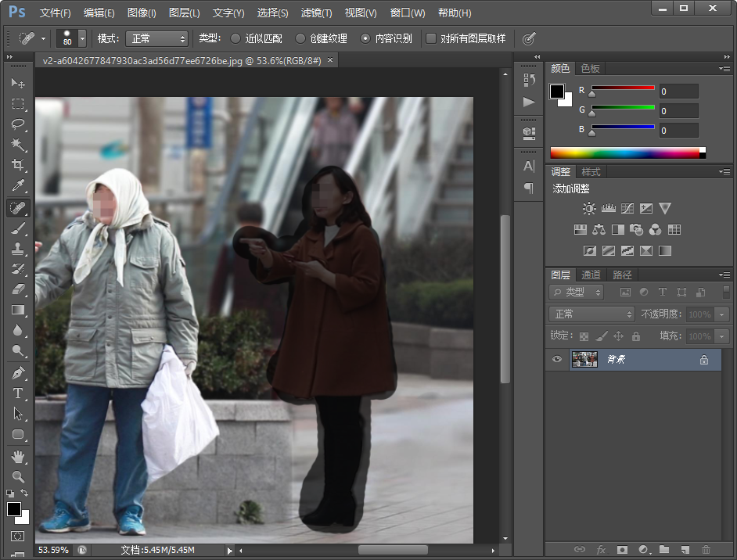Select the Pen tool
Image resolution: width=737 pixels, height=560 pixels.
(x=18, y=372)
